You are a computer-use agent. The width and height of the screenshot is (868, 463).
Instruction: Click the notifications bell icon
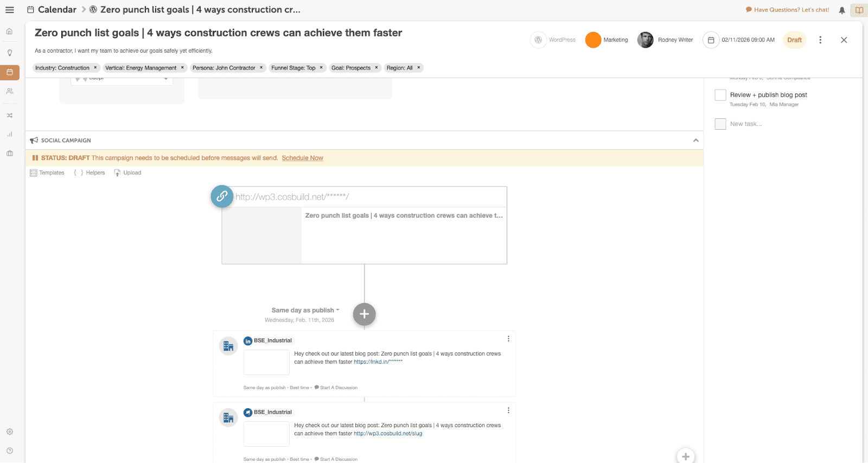842,10
